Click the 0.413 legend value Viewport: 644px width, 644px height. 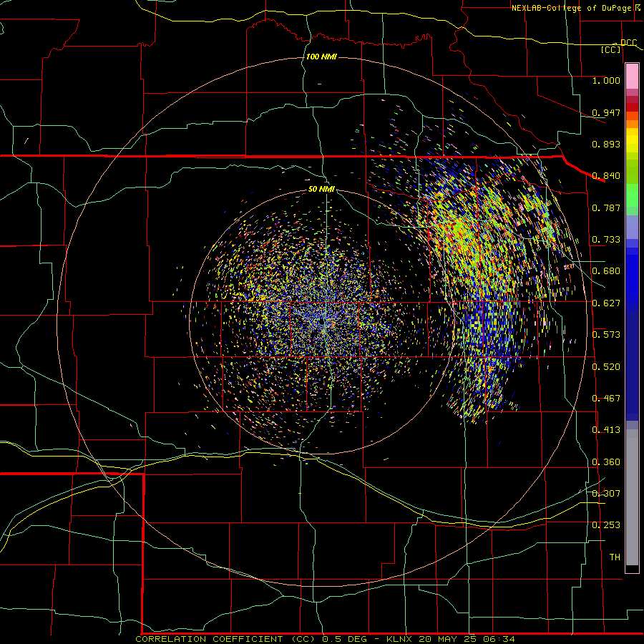[x=606, y=430]
